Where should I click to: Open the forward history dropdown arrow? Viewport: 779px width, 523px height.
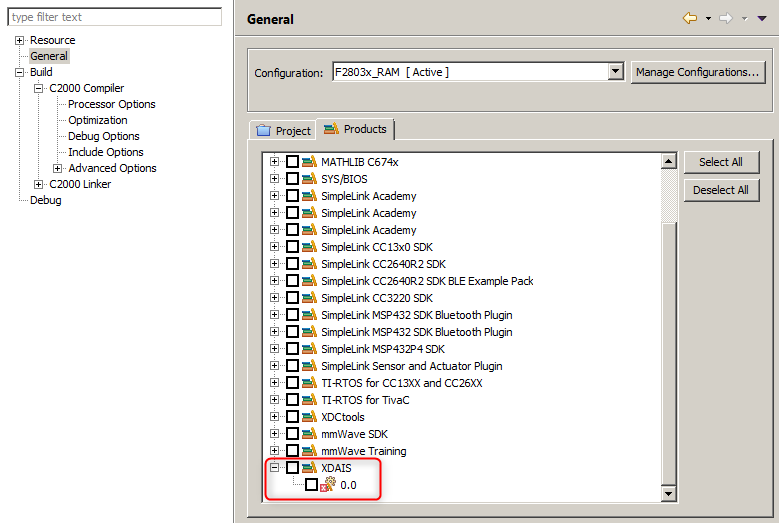[744, 19]
